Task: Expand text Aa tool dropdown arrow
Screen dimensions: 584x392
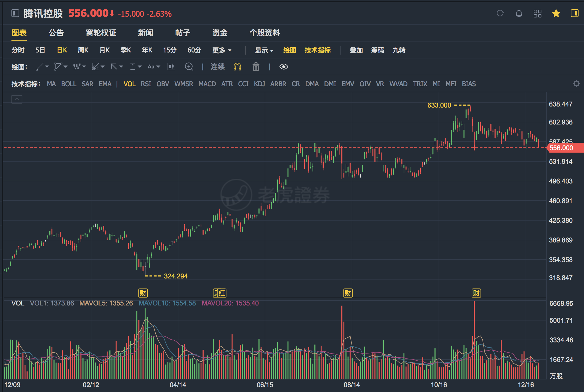Action: (x=158, y=67)
